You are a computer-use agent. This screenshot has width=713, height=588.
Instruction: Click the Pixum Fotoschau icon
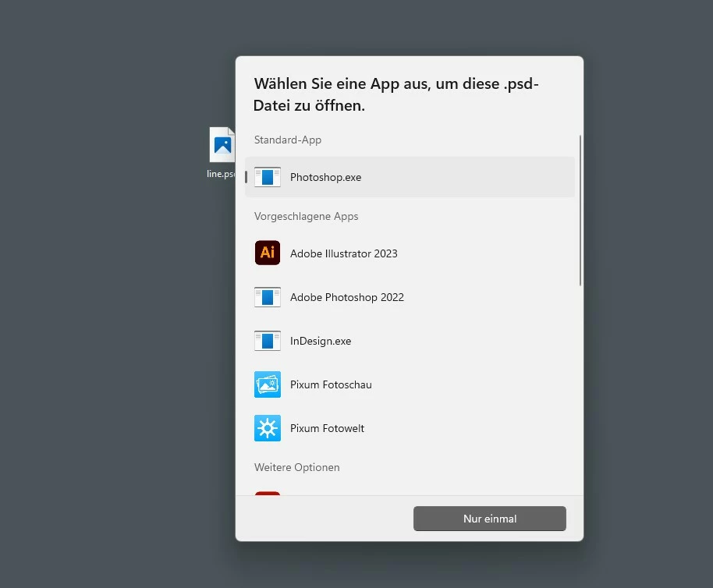tap(268, 384)
